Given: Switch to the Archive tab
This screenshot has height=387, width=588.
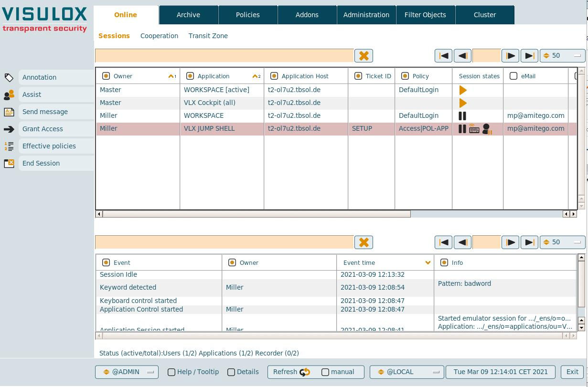Looking at the screenshot, I should coord(188,15).
